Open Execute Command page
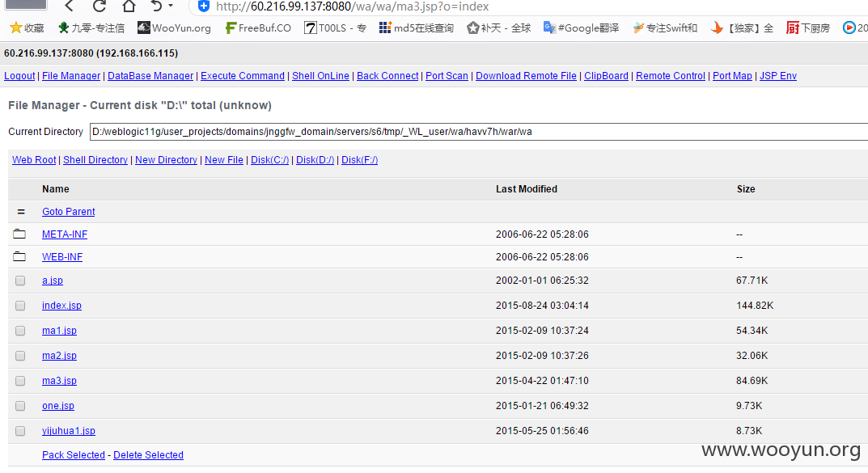 [243, 76]
